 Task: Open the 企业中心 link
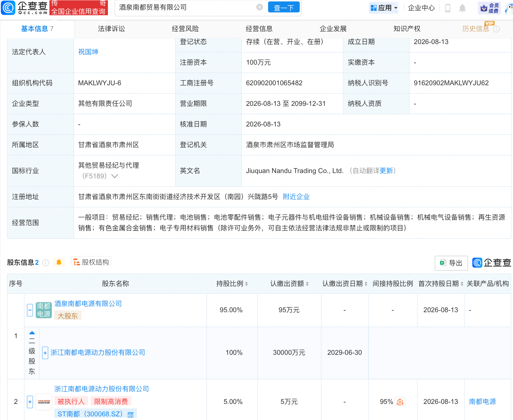point(421,8)
